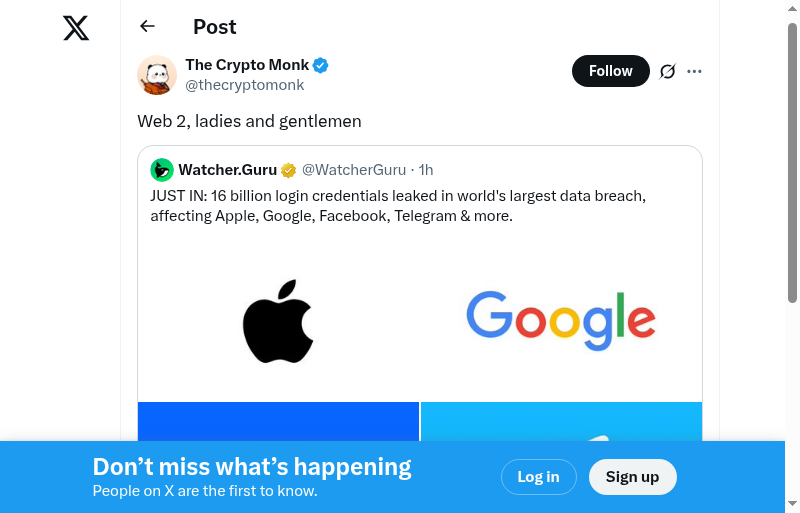Click the gold verified badge

point(288,170)
